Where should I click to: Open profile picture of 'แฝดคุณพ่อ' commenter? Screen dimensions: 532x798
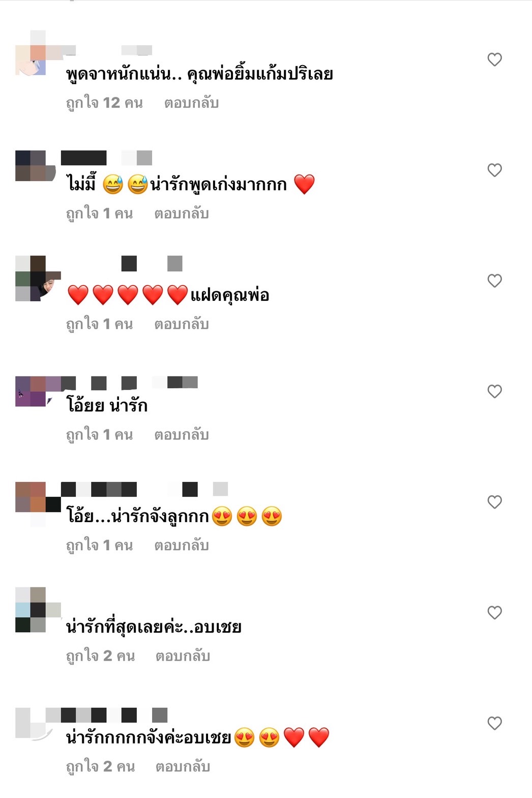tap(38, 278)
